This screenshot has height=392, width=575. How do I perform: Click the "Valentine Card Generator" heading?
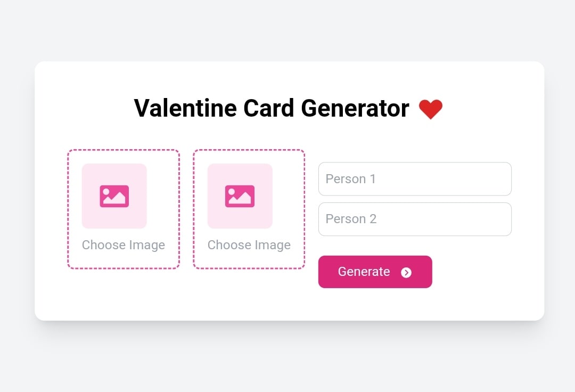click(272, 109)
